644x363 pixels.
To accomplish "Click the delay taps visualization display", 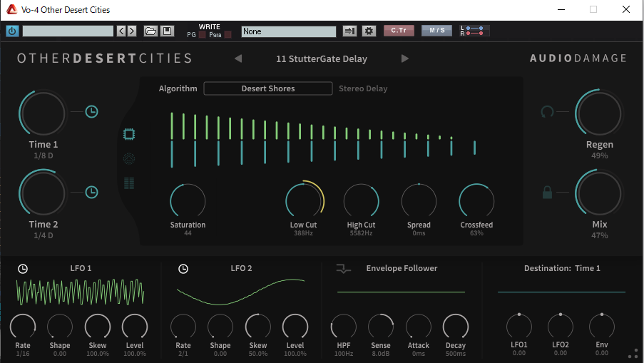I will pos(323,140).
